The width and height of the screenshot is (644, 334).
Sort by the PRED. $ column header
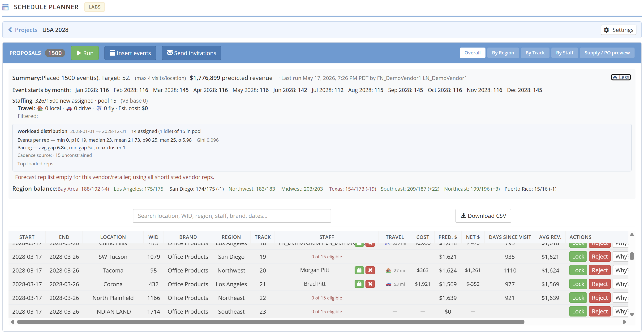pos(447,237)
